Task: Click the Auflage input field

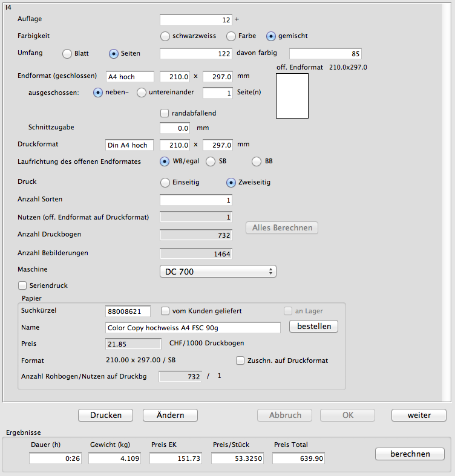Action: (x=196, y=19)
